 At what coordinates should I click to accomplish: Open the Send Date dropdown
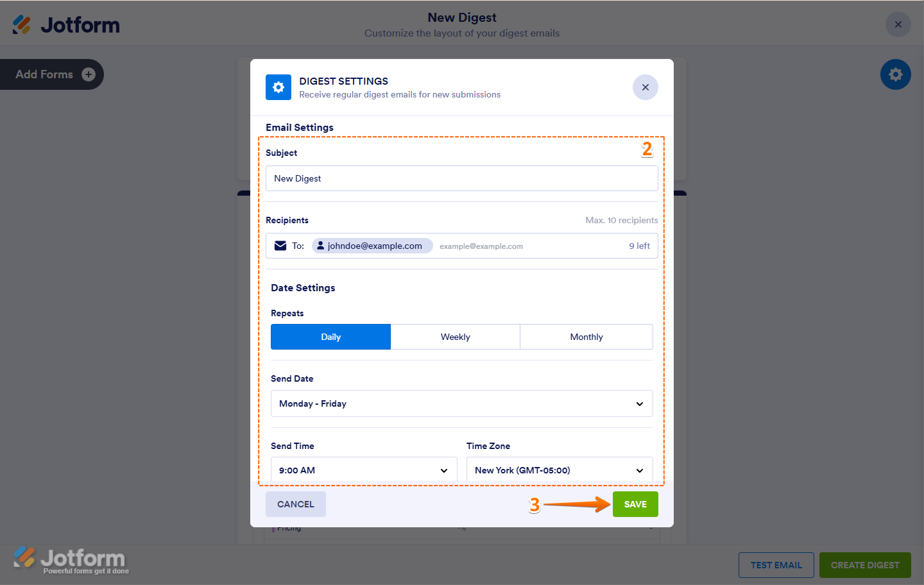tap(461, 403)
